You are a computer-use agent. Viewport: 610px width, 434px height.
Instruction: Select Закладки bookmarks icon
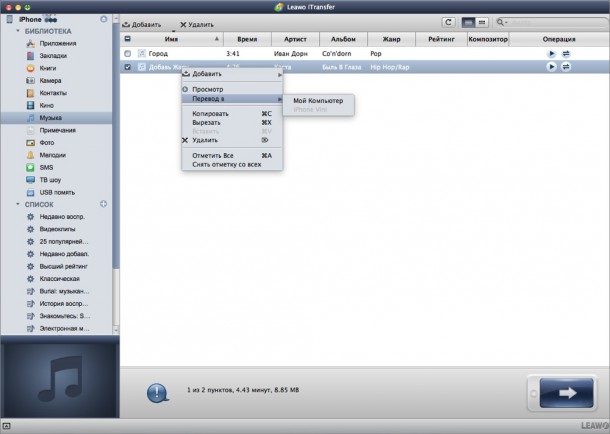pos(30,56)
